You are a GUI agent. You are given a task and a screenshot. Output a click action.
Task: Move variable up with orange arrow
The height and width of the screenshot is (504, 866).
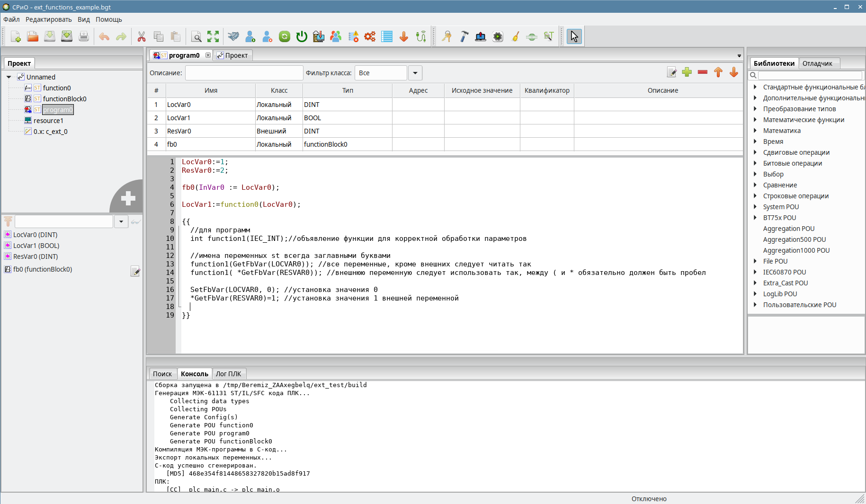(718, 72)
